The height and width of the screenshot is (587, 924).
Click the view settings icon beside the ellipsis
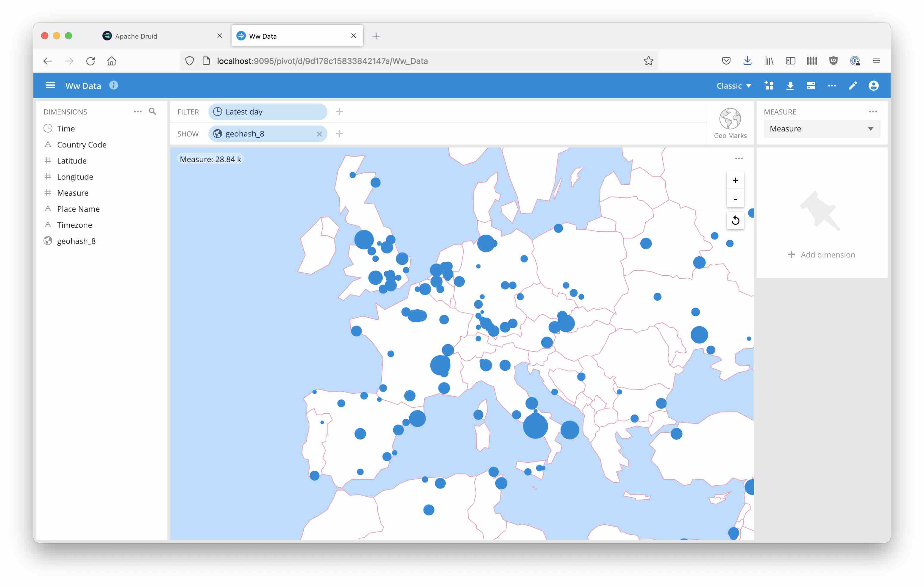(811, 86)
